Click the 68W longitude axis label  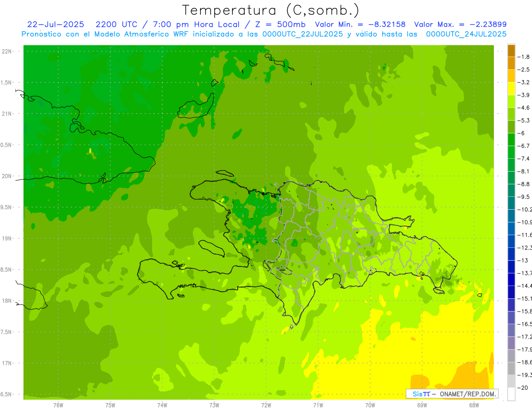point(474,405)
